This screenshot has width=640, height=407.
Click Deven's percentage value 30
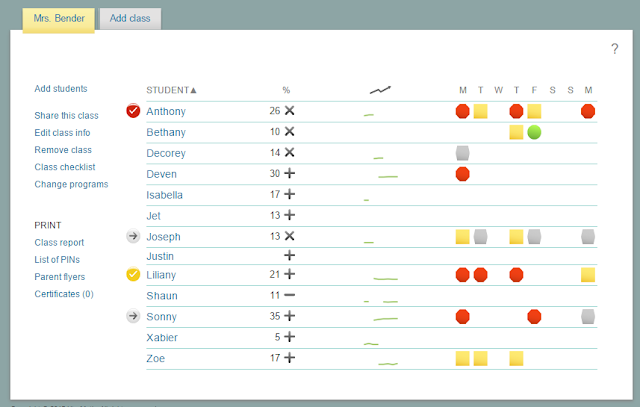pyautogui.click(x=275, y=173)
